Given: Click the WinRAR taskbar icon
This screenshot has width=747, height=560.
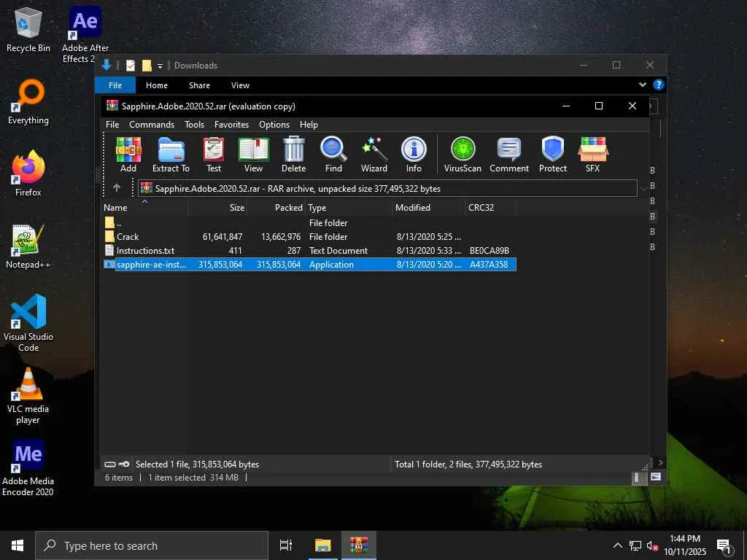Looking at the screenshot, I should tap(359, 545).
